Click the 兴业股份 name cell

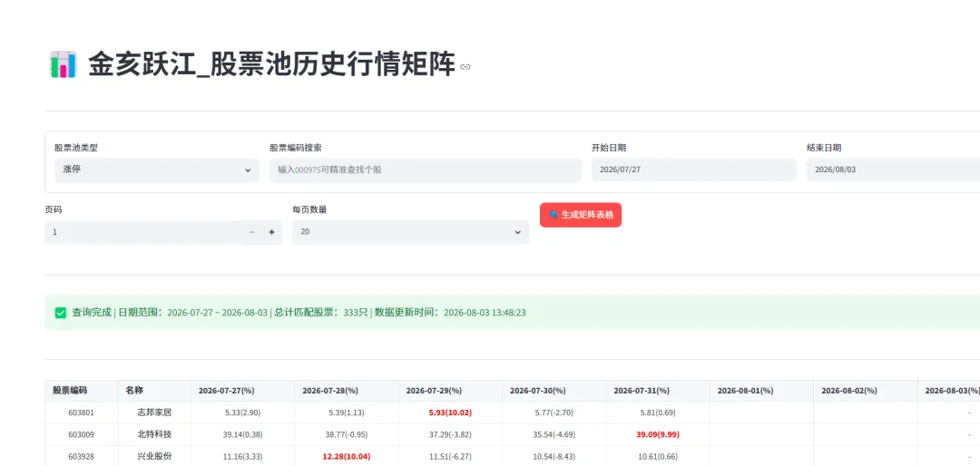[154, 457]
